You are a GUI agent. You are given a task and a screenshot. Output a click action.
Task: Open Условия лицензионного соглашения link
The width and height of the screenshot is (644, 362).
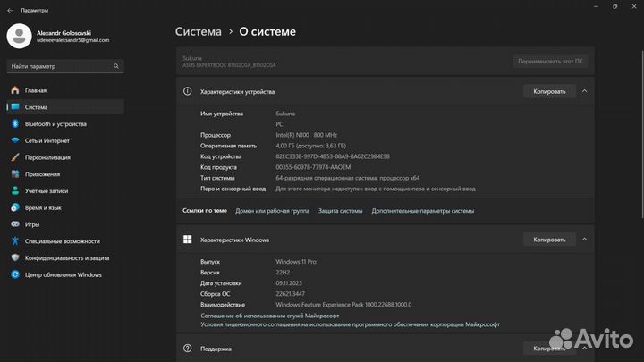(x=350, y=324)
